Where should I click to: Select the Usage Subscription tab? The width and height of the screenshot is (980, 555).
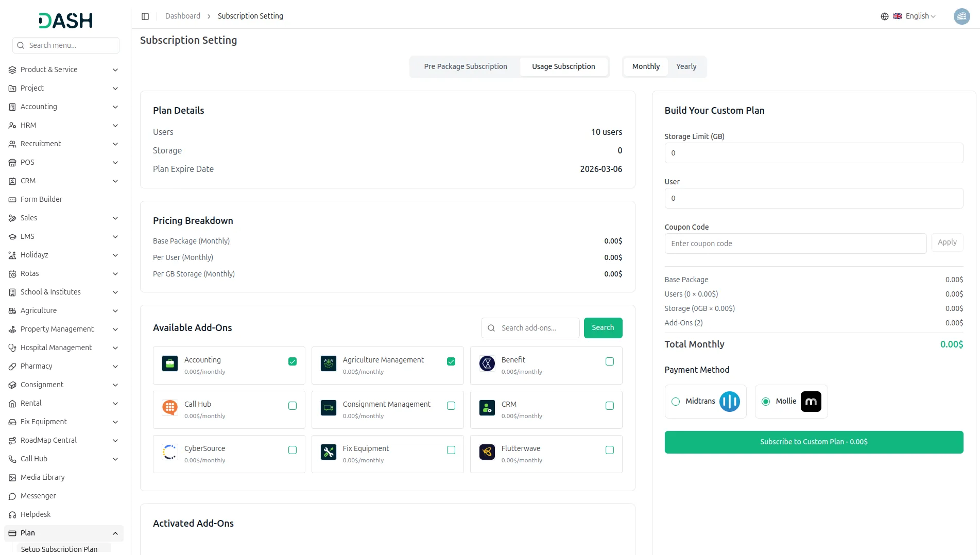[563, 67]
